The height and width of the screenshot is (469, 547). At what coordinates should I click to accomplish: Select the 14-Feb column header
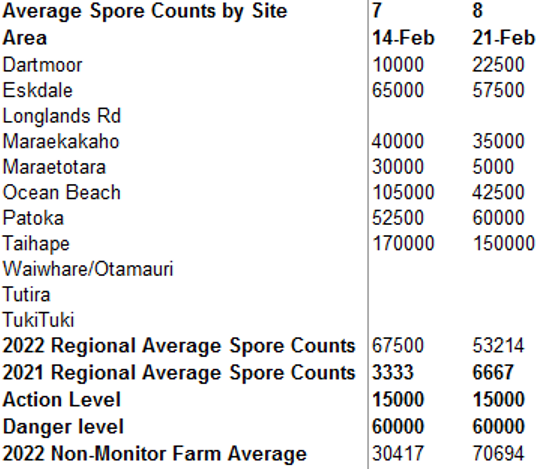[x=403, y=38]
